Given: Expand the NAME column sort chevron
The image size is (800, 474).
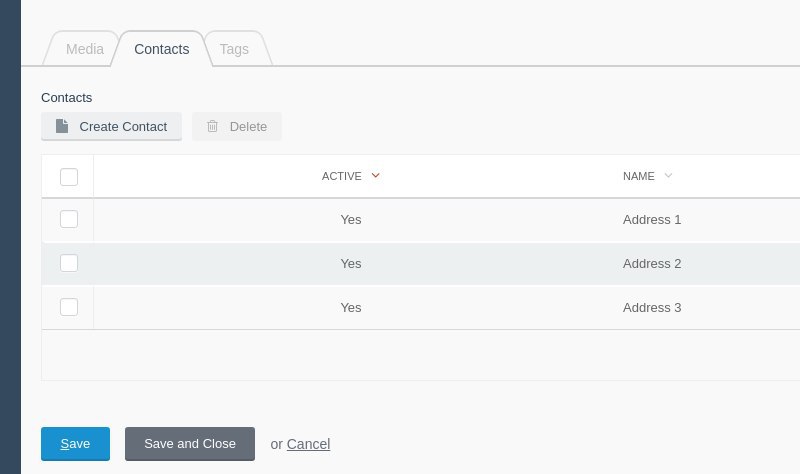Looking at the screenshot, I should pyautogui.click(x=668, y=176).
